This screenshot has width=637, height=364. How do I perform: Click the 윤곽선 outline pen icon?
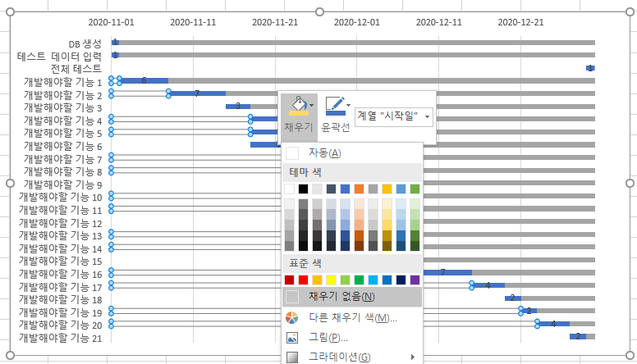pyautogui.click(x=335, y=106)
